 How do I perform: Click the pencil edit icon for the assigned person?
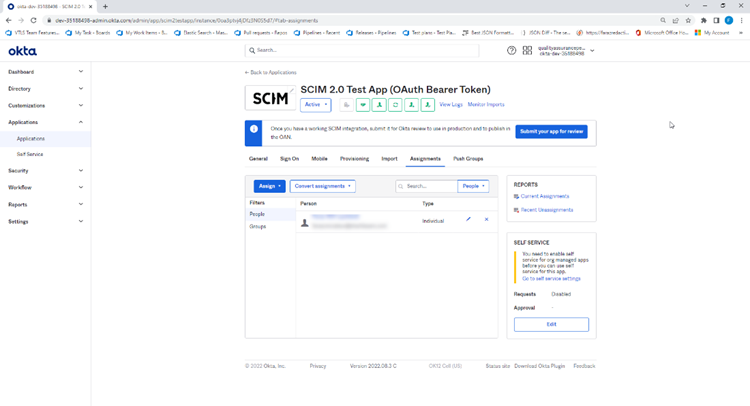tap(468, 219)
